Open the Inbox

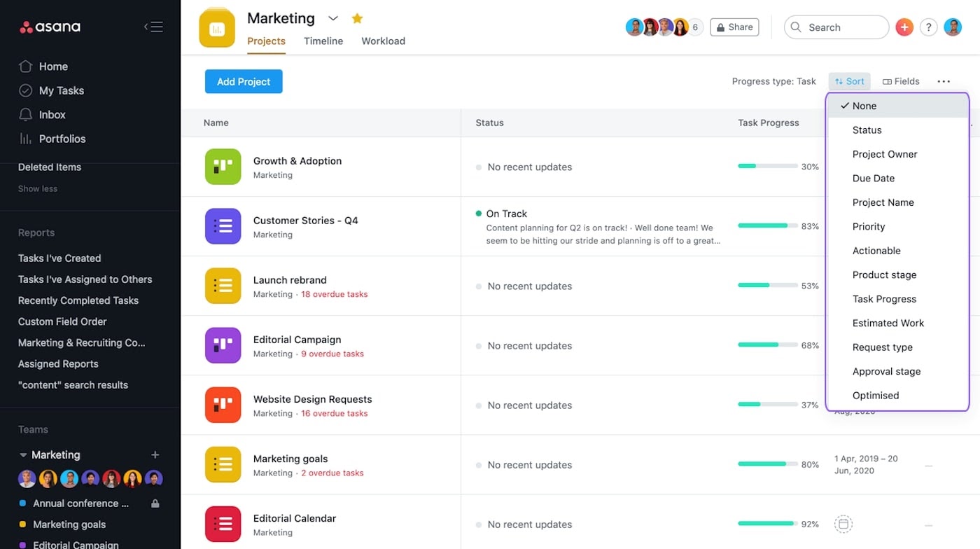coord(52,115)
